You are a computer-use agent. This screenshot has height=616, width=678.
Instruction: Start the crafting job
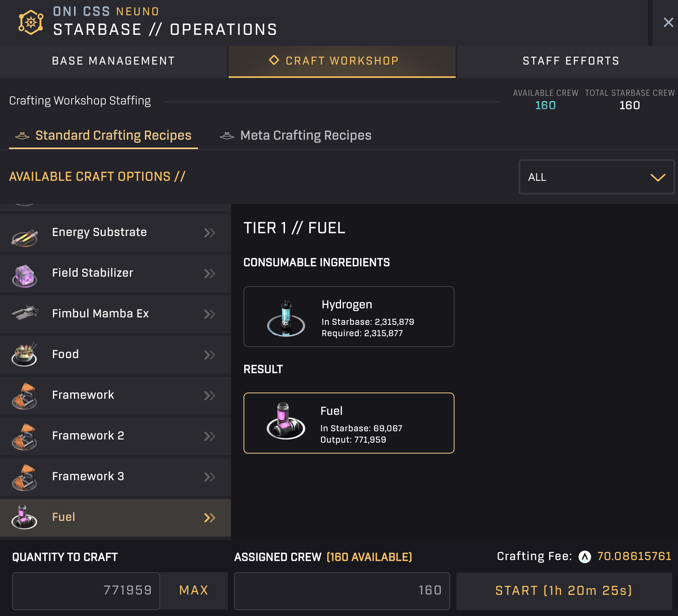click(x=564, y=590)
